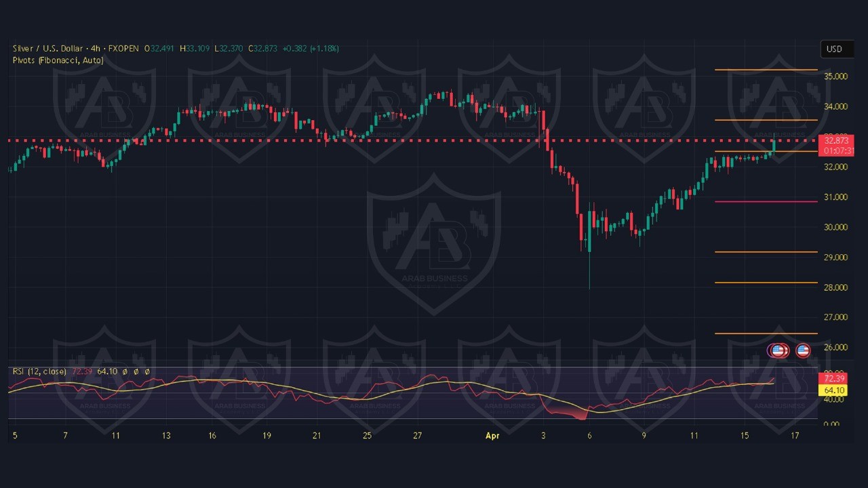
Task: Click date 19 on the time axis
Action: point(267,436)
